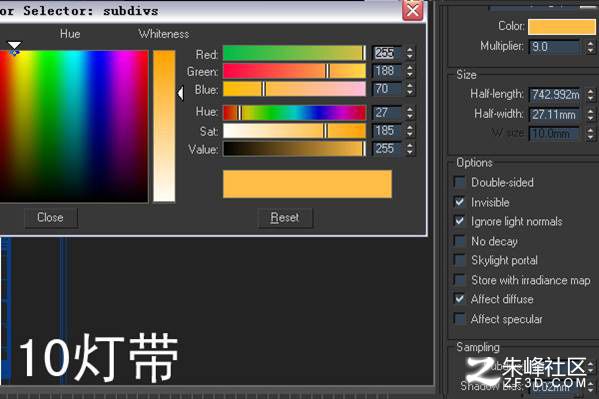Click the Half-length spinner arrows
The image size is (599, 399).
click(x=590, y=94)
